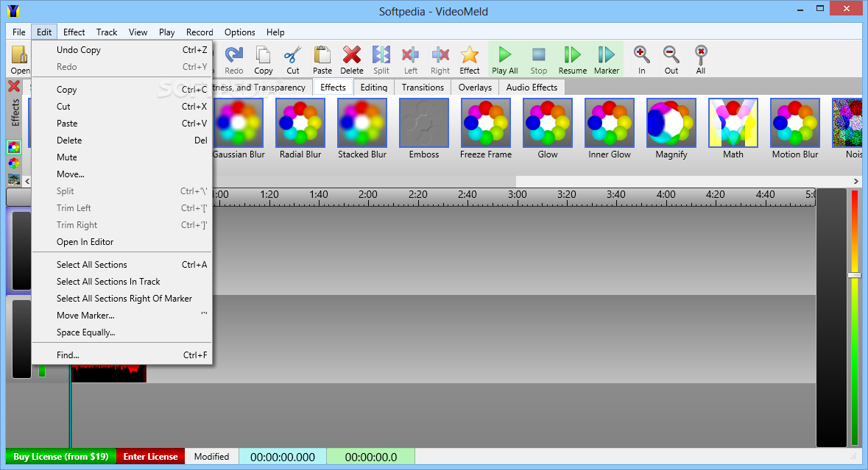Select the Emboss effect

(424, 129)
